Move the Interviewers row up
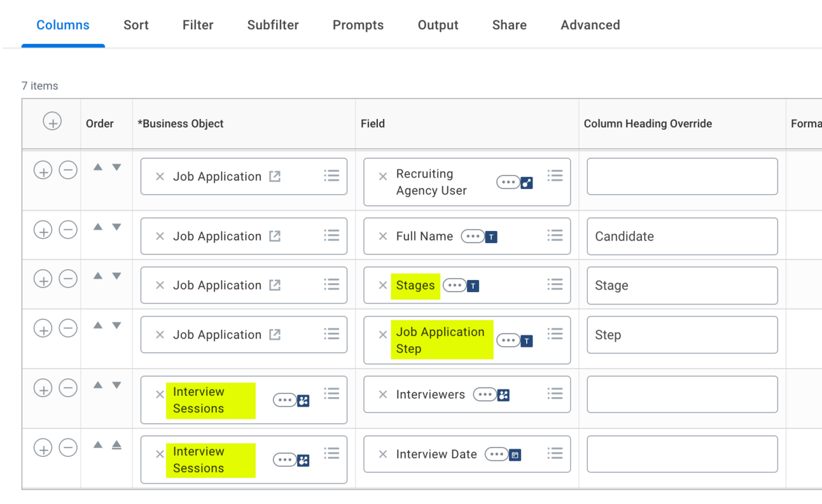The height and width of the screenshot is (504, 822). (98, 385)
